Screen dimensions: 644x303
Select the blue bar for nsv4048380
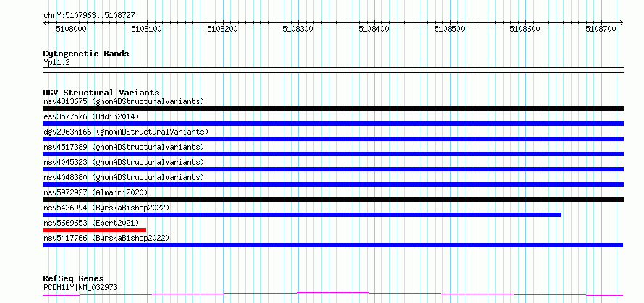tap(333, 184)
